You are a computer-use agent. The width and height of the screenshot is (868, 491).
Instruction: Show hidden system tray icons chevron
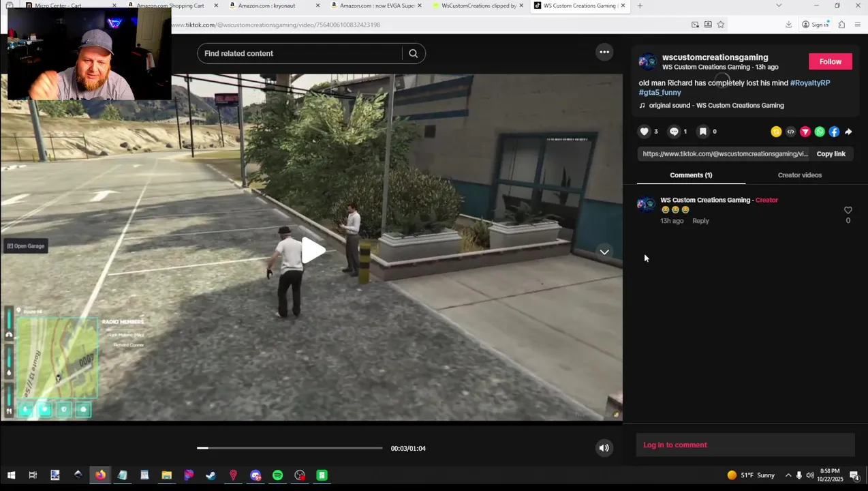coord(788,475)
